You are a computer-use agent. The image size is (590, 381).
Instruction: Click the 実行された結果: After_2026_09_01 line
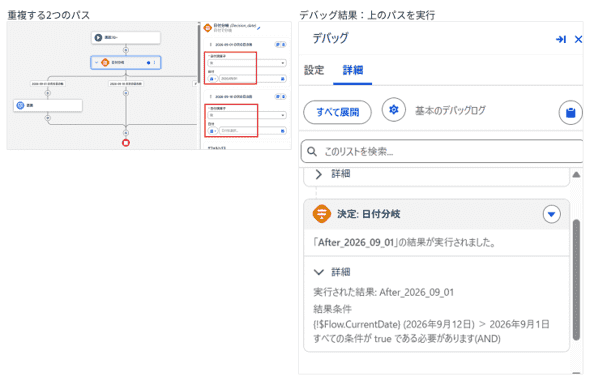pos(383,292)
